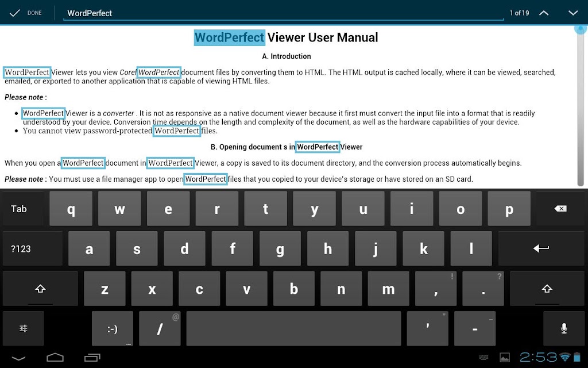
Task: Tap the DONE checkmark button
Action: [25, 13]
